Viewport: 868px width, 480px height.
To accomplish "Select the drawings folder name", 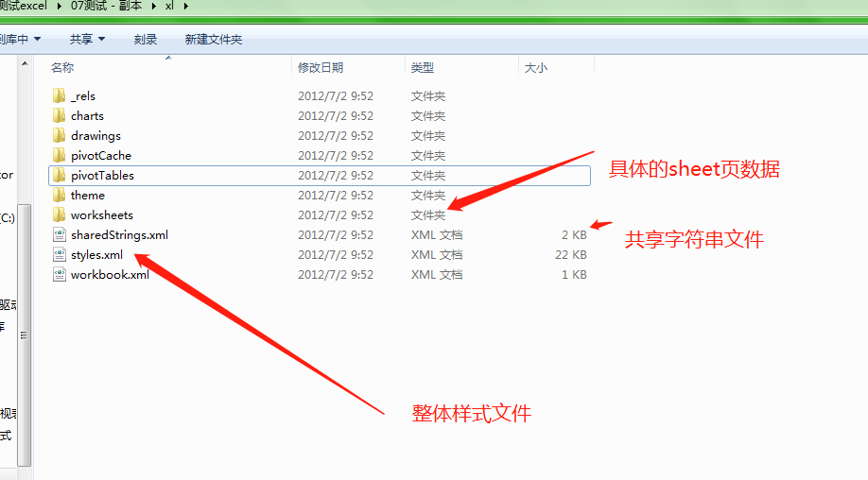I will point(95,135).
